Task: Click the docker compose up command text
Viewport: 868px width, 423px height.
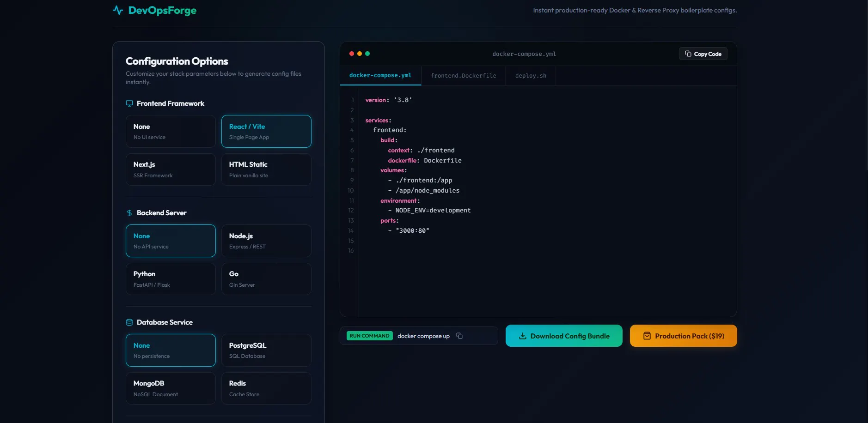Action: click(x=423, y=336)
